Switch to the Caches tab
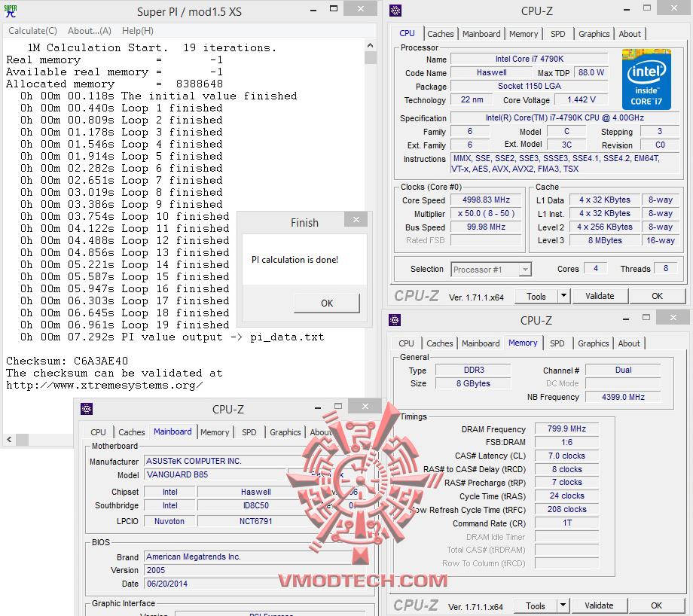This screenshot has width=693, height=616. [441, 33]
